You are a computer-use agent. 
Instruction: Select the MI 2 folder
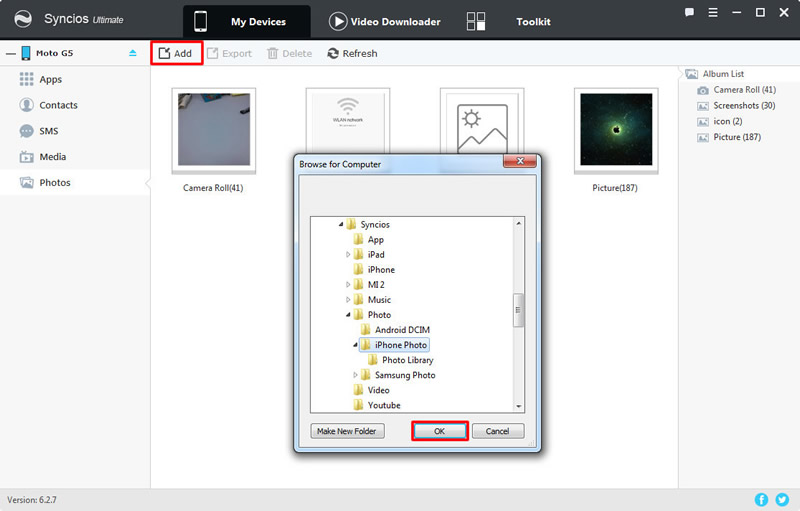point(376,284)
